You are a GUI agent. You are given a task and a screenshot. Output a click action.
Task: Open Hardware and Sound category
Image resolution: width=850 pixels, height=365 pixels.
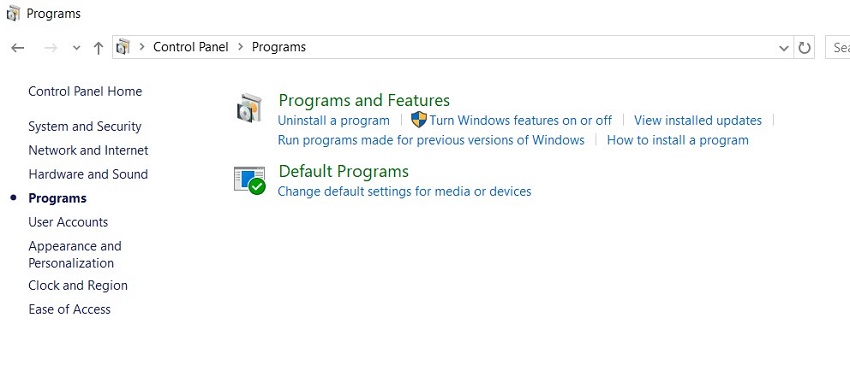click(88, 174)
